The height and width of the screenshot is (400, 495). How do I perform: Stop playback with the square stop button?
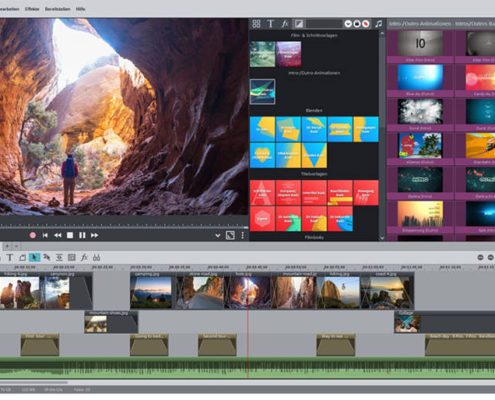pyautogui.click(x=70, y=235)
